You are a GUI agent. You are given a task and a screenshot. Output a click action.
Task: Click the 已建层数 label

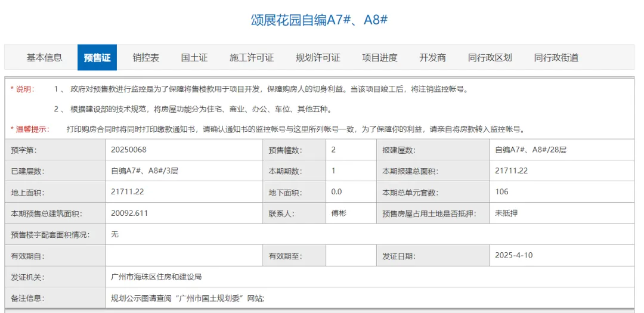27,172
